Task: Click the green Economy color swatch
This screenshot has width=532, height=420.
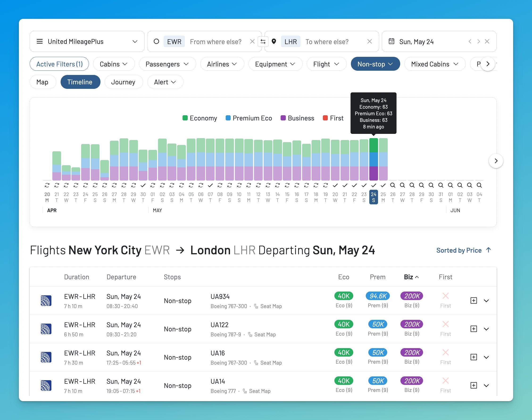Action: tap(185, 118)
